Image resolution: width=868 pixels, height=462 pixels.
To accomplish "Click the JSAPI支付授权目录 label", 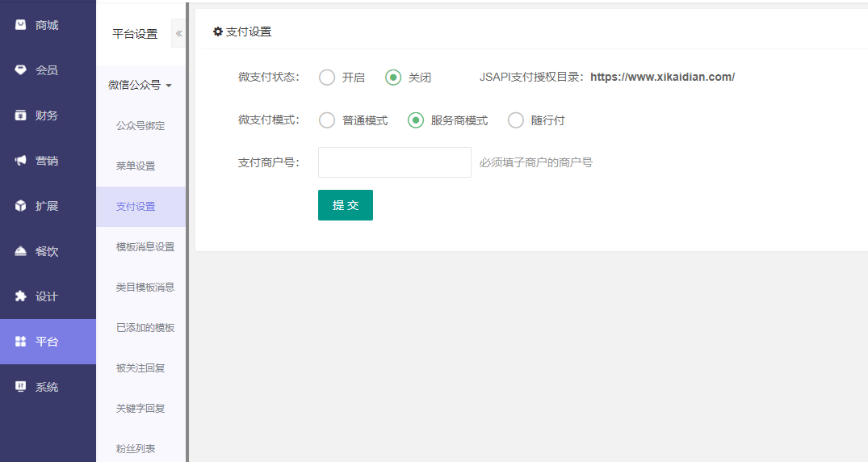I will coord(531,77).
